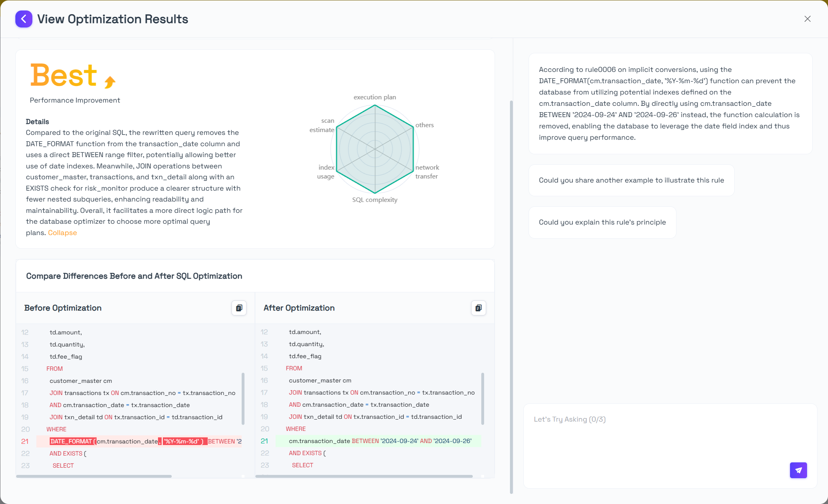828x504 pixels.
Task: Copy the Before Optimization SQL code
Action: coord(239,308)
